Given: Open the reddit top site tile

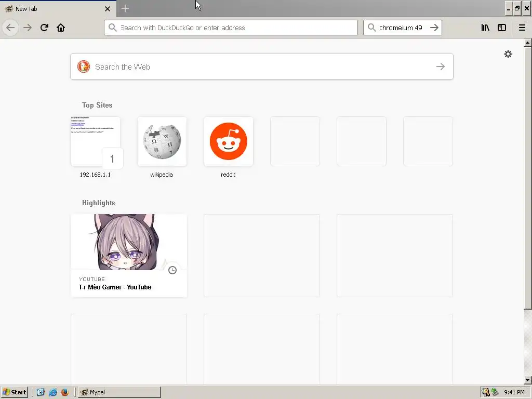Looking at the screenshot, I should coord(229,147).
